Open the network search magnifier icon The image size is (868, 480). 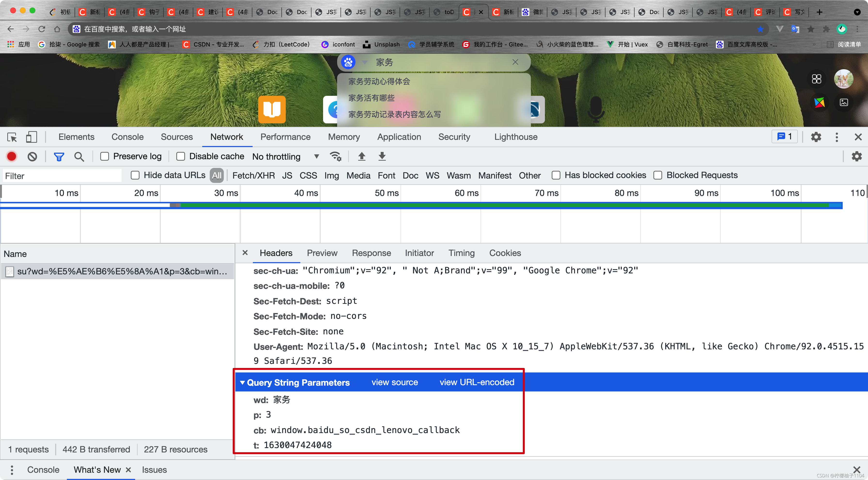pos(79,157)
